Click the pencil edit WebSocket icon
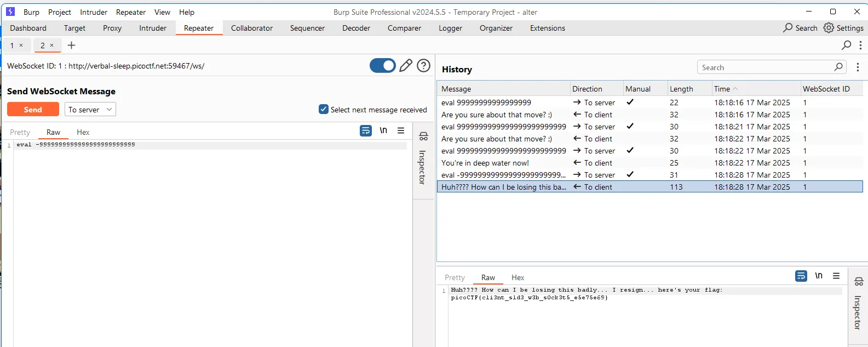 coord(406,66)
